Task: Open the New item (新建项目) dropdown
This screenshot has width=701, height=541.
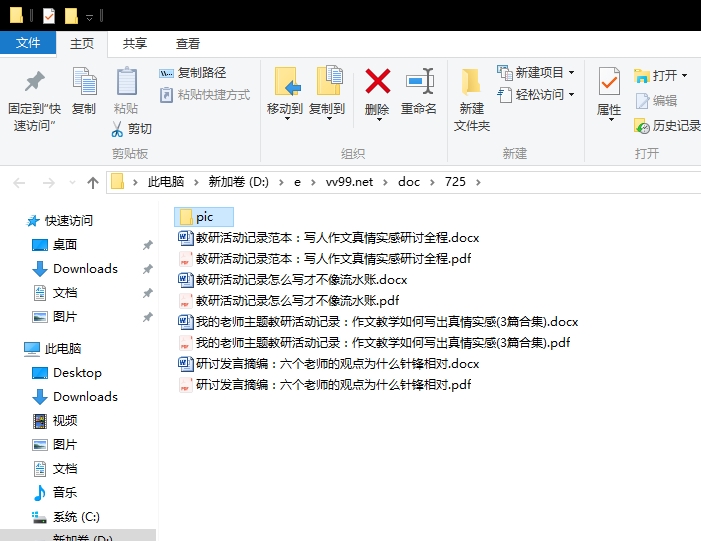Action: coord(536,72)
